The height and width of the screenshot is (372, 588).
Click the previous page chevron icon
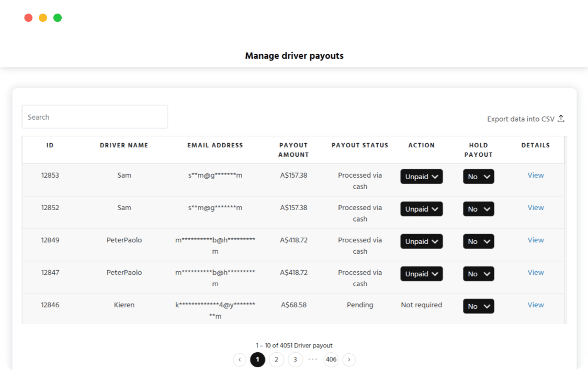240,359
